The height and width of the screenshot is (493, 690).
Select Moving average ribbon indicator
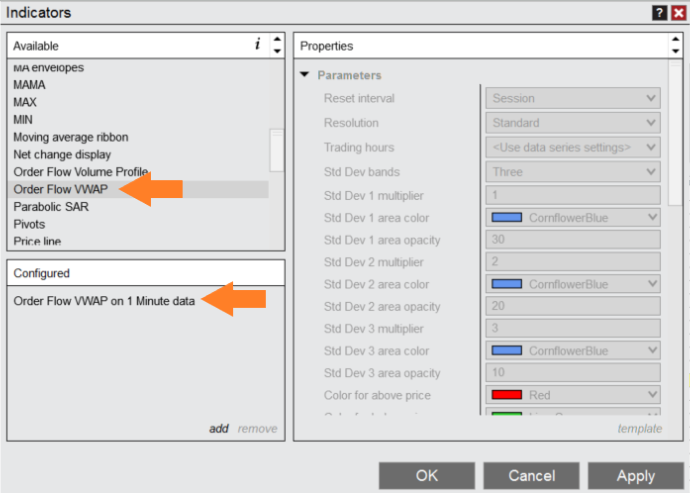(138, 137)
